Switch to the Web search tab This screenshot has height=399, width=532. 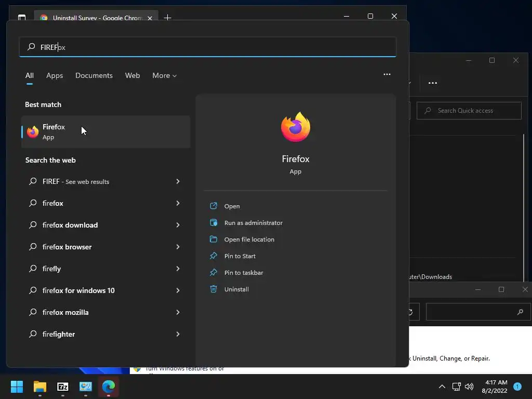pyautogui.click(x=132, y=75)
